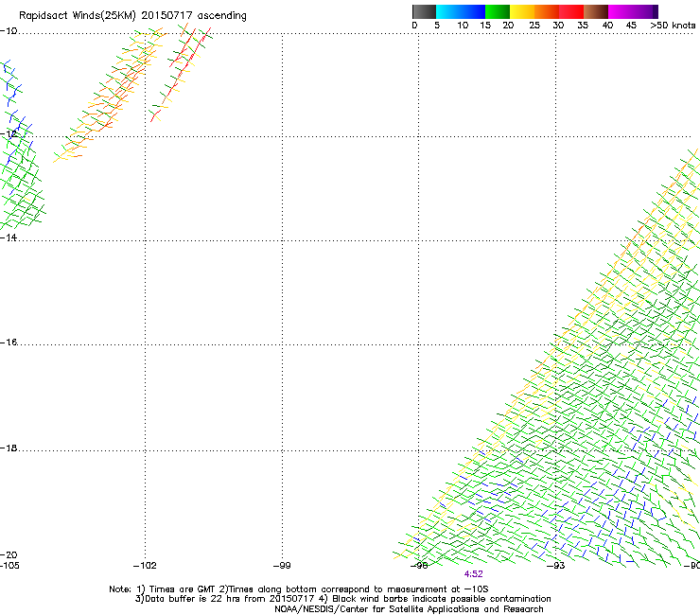Viewport: 700px width, 615px height.
Task: Click the -20 latitude axis label
Action: click(9, 554)
